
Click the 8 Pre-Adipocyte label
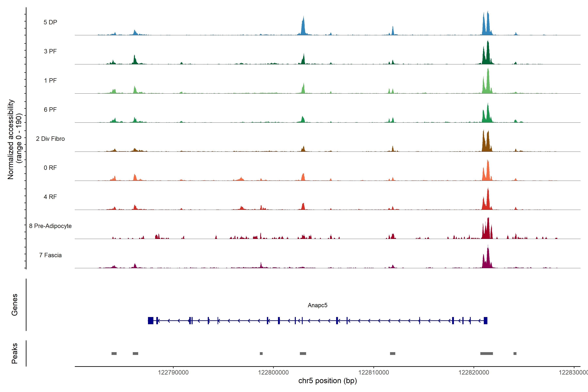click(50, 226)
